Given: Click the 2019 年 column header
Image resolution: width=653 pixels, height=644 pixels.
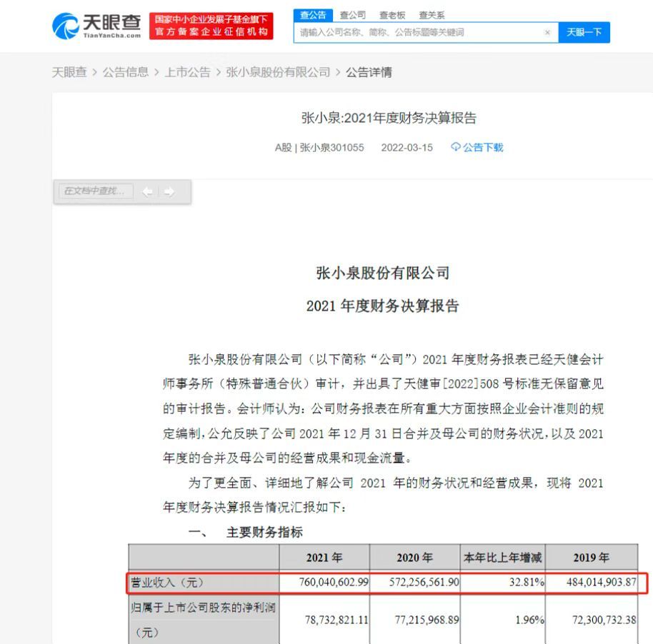Looking at the screenshot, I should click(x=592, y=558).
